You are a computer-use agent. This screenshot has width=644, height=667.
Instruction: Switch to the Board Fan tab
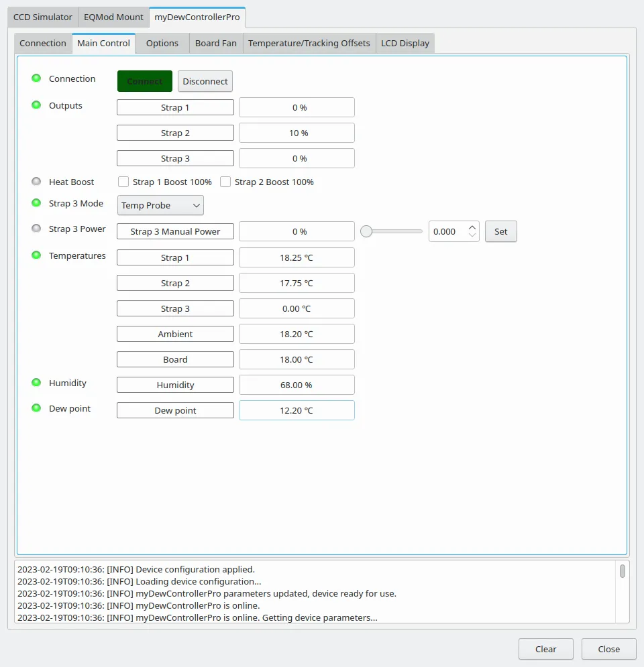click(216, 44)
